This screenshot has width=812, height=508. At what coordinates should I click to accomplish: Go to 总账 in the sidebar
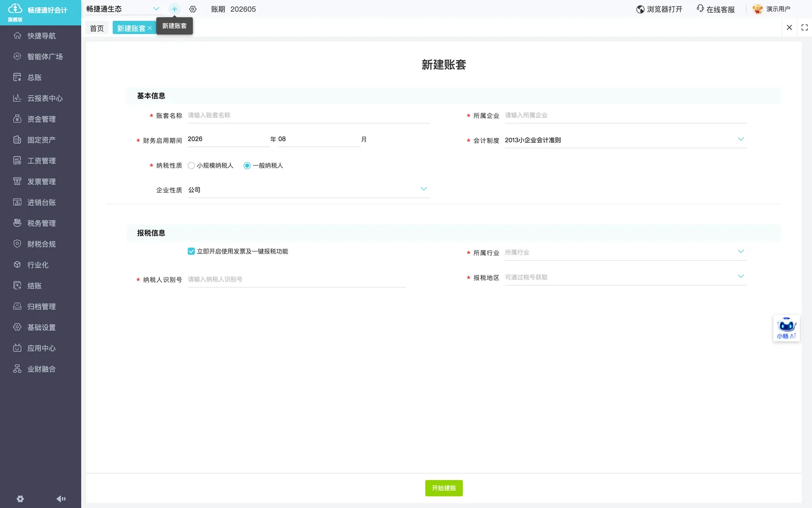tap(41, 77)
